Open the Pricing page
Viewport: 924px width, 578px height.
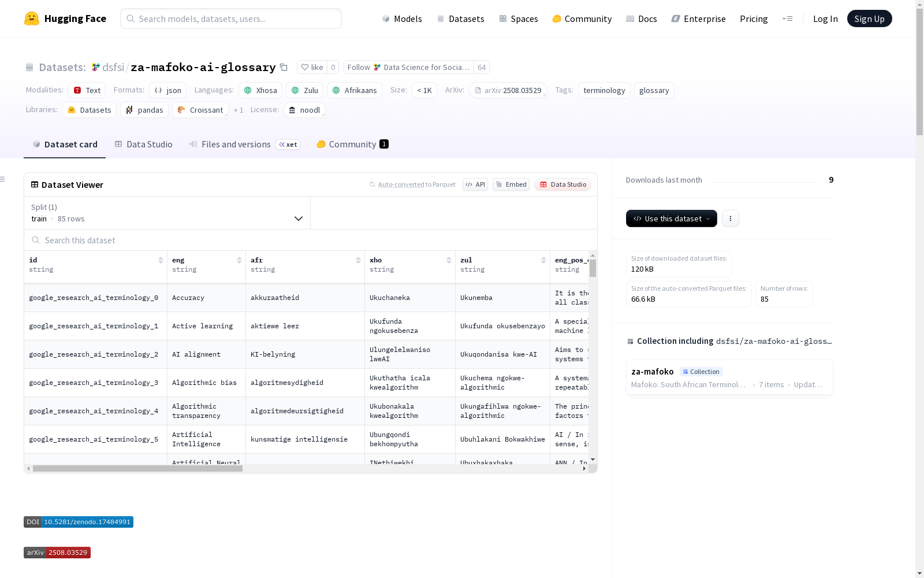(x=754, y=18)
